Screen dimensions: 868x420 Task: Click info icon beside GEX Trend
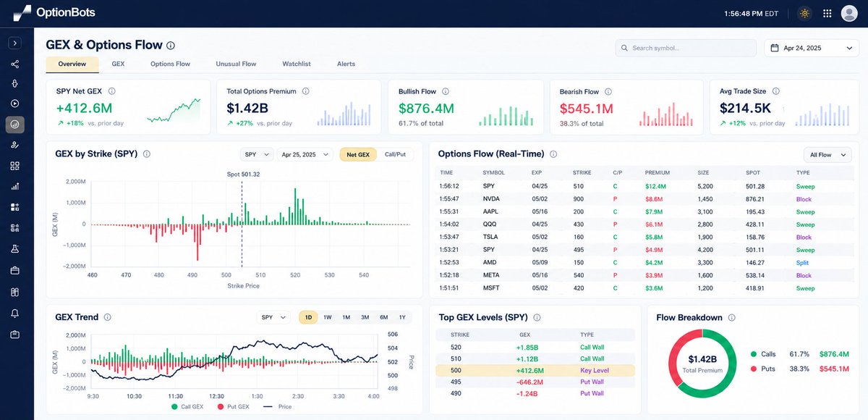[x=107, y=317]
